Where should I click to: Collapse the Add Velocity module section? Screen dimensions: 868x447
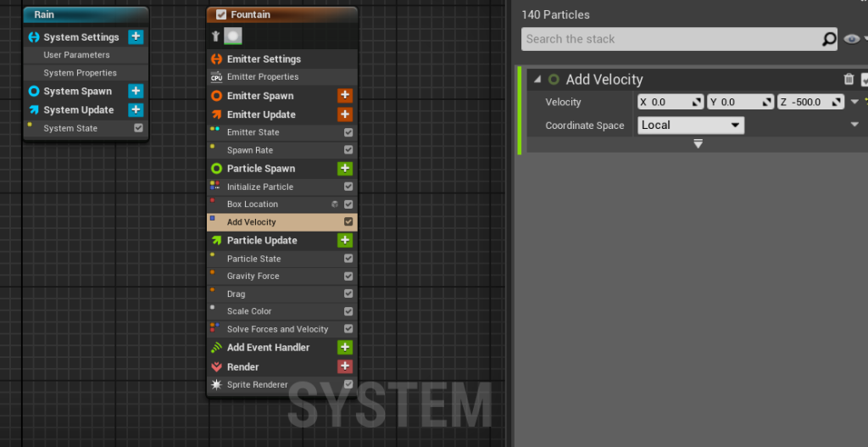pyautogui.click(x=537, y=80)
